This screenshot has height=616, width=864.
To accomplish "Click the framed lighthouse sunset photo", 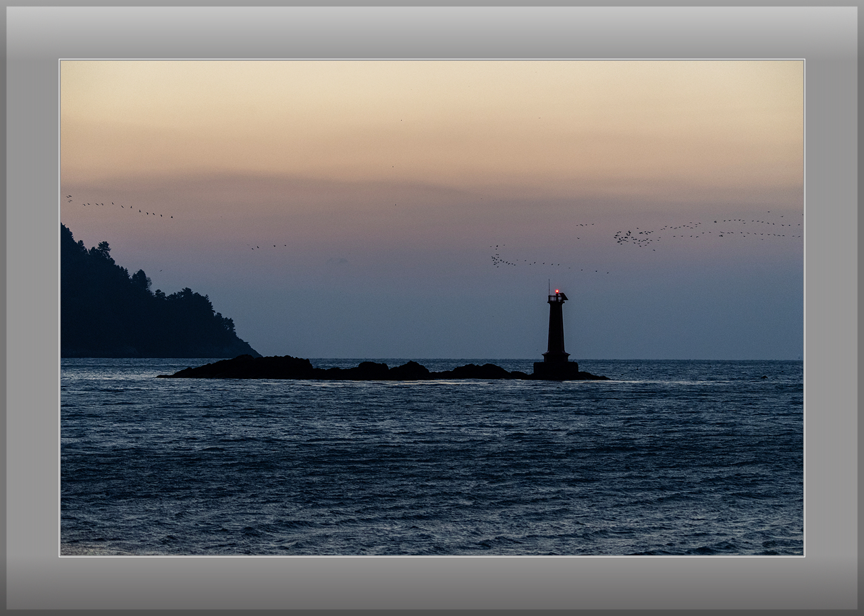I will (x=432, y=308).
